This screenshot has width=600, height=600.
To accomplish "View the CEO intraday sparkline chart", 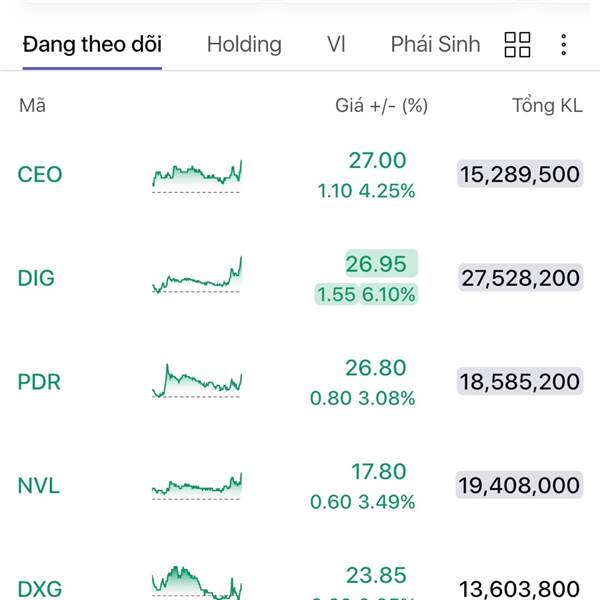I will (197, 177).
